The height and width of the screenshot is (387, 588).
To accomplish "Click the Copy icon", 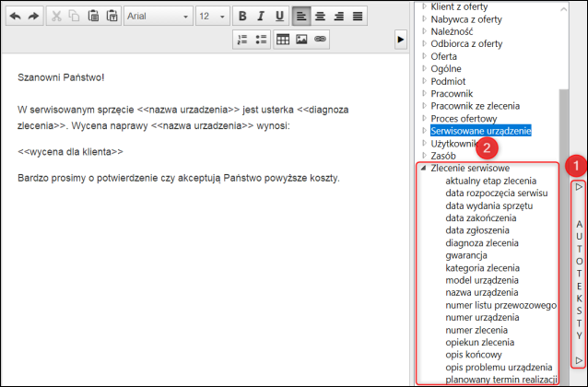I will (x=75, y=17).
